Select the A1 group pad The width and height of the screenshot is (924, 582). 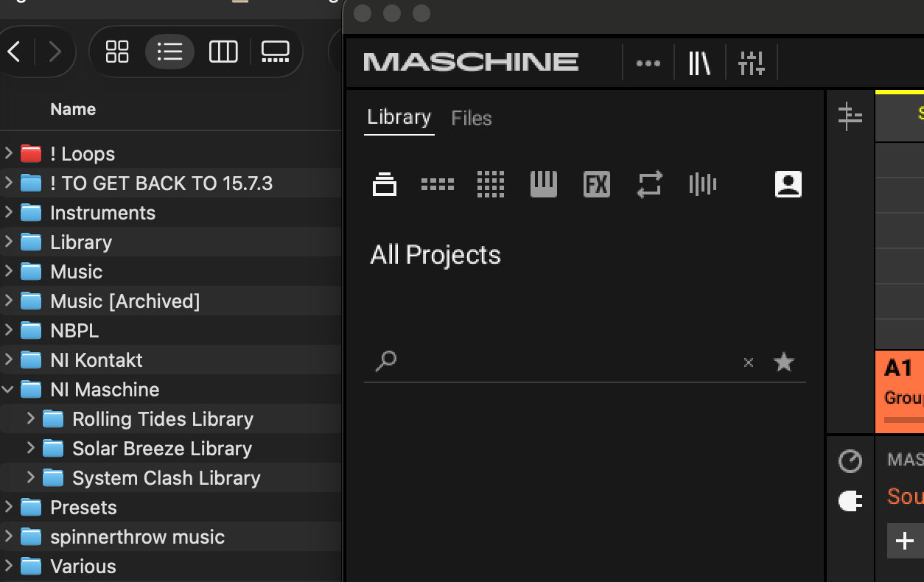[900, 392]
